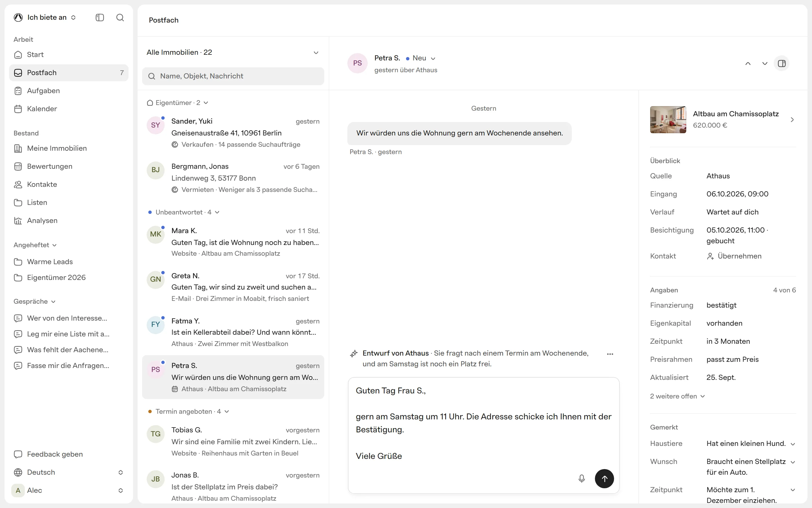The height and width of the screenshot is (508, 812).
Task: Expand Haustiere note chevron
Action: click(793, 444)
